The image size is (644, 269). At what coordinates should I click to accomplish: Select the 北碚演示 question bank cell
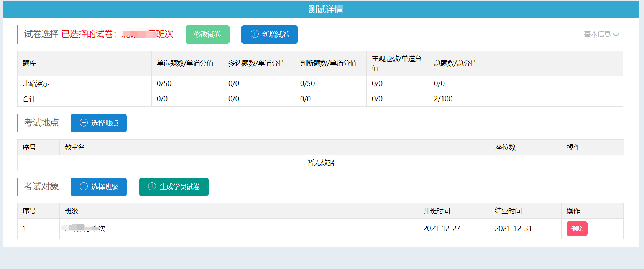tap(36, 84)
